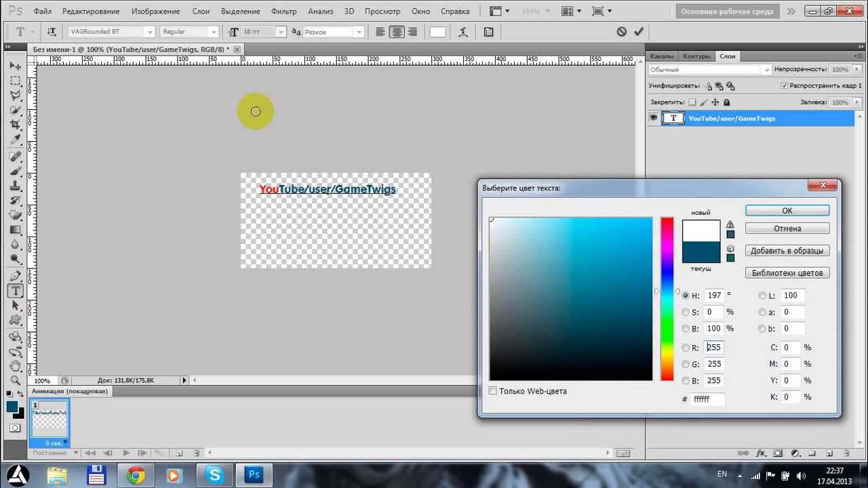868x488 pixels.
Task: Select the Clone Stamp tool
Action: 15,186
